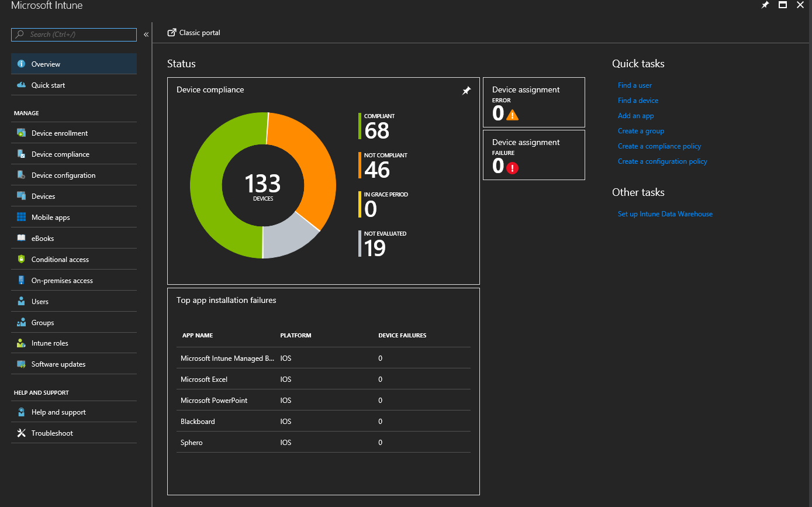Open the Device assignment Failure tile
812x507 pixels.
[534, 155]
